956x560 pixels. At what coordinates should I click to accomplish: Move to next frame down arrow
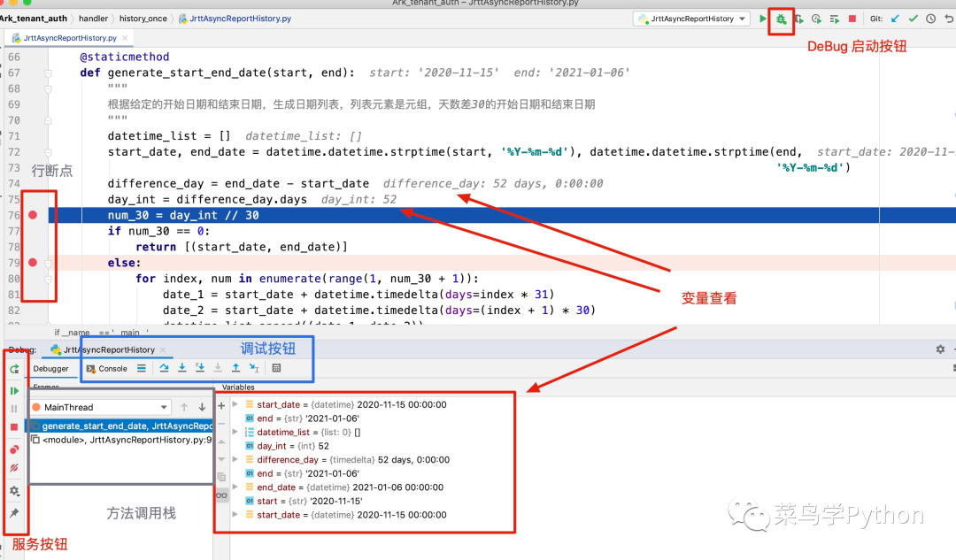202,407
